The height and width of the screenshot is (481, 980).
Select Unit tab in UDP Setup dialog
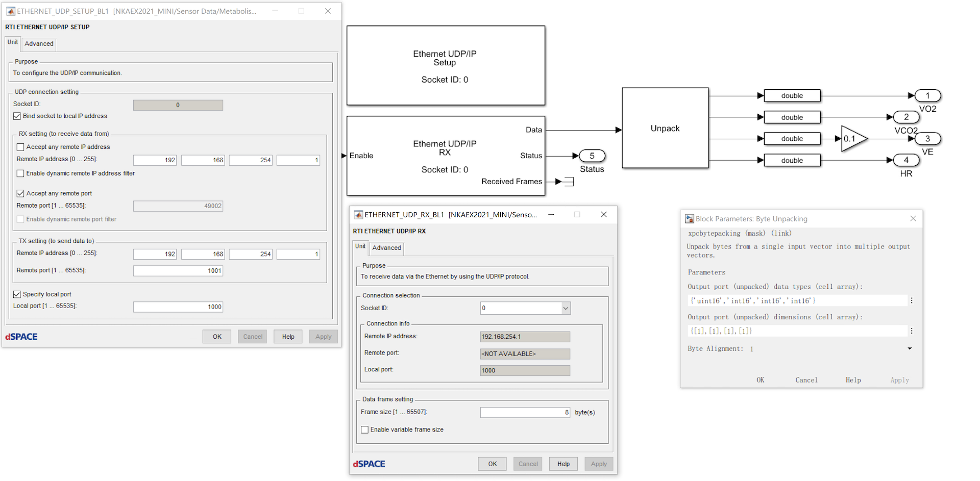coord(13,43)
